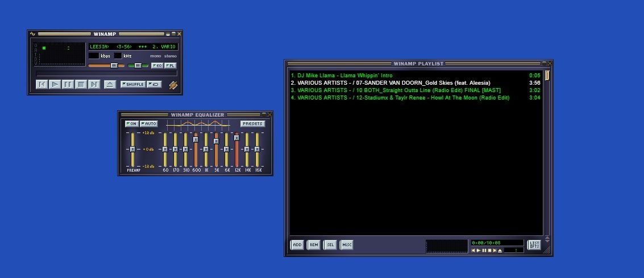The width and height of the screenshot is (644, 278).
Task: Click the green balance slider handle
Action: coord(138,65)
